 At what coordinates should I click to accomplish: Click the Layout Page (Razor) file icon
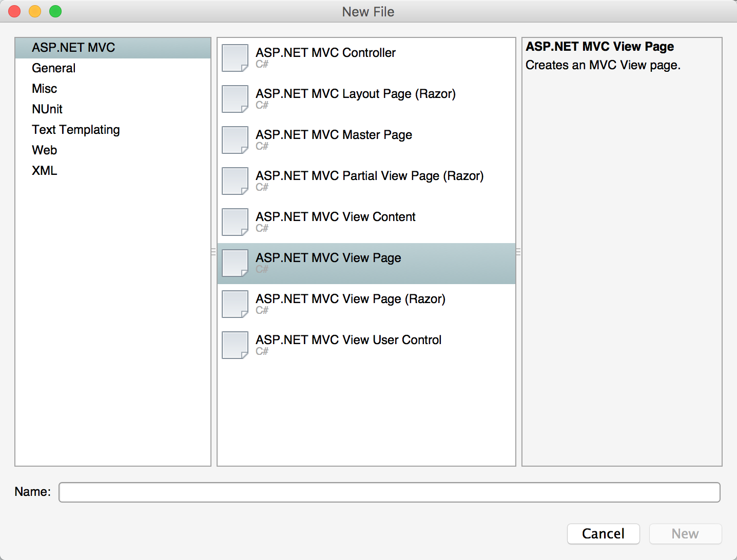235,99
